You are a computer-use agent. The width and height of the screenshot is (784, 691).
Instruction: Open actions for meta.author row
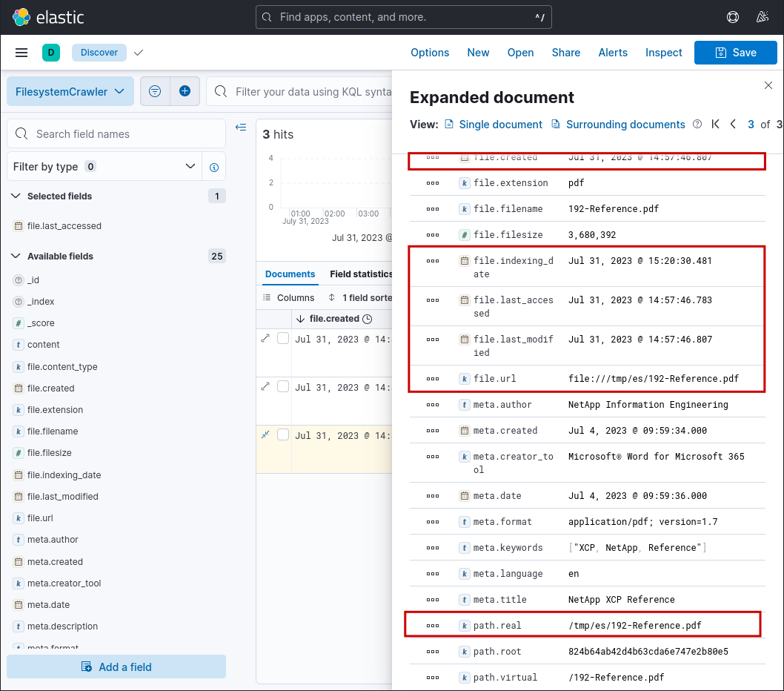point(433,405)
